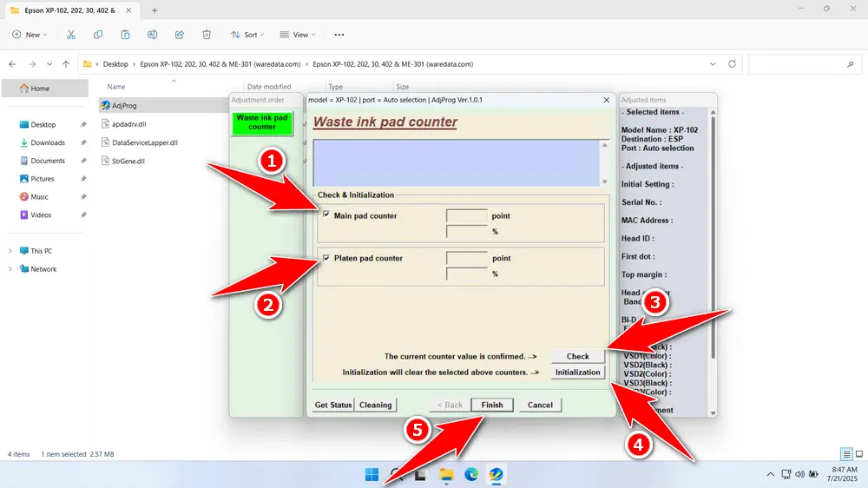Open Desktop in the sidebar
The width and height of the screenshot is (868, 488).
pos(43,125)
